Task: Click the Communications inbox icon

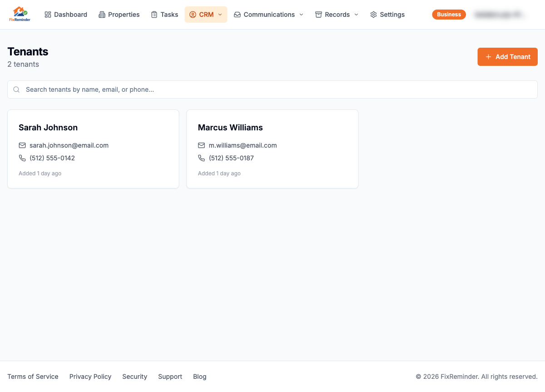Action: (237, 15)
